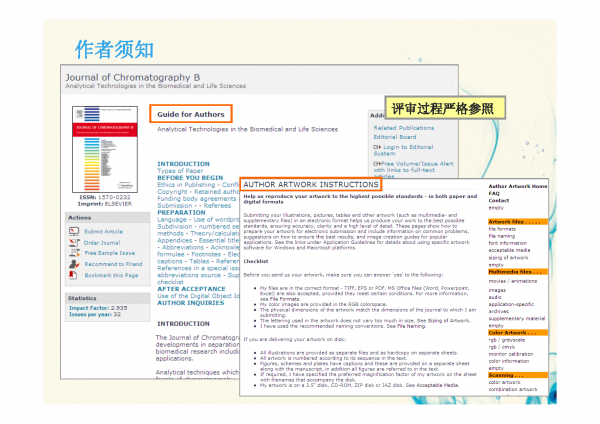Screen dimensions: 600x424
Task: Open the archives sidebar link
Action: pos(499,311)
